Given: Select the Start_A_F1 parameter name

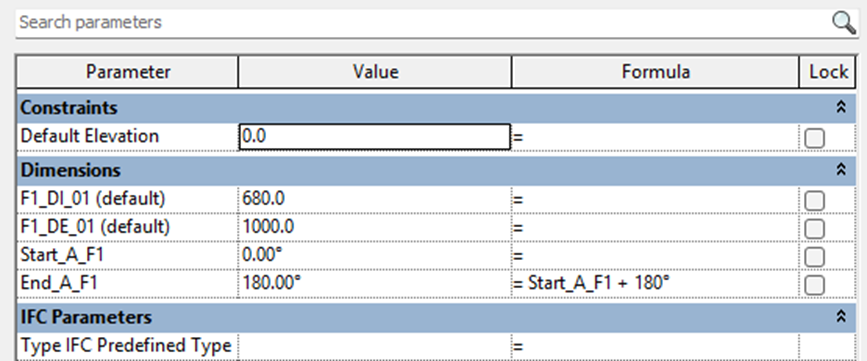Looking at the screenshot, I should 61,255.
